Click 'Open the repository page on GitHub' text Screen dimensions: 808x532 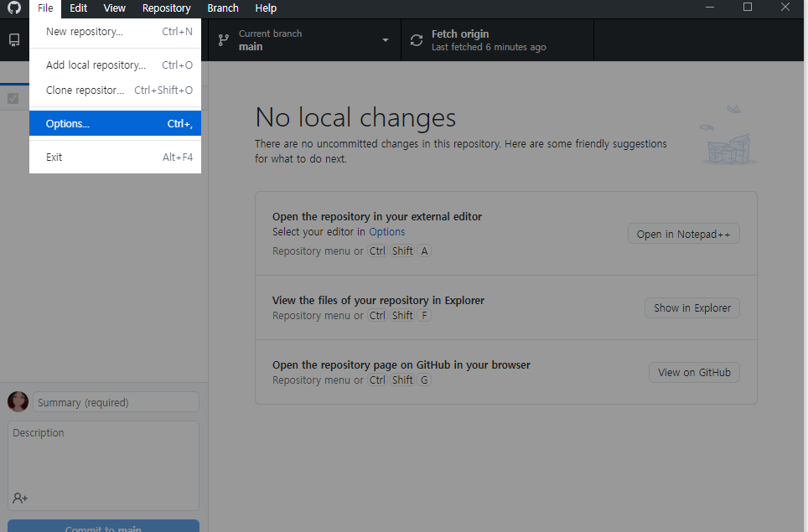coord(401,364)
